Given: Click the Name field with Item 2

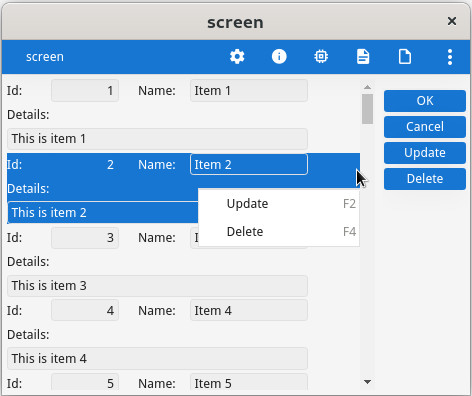Looking at the screenshot, I should pos(249,164).
